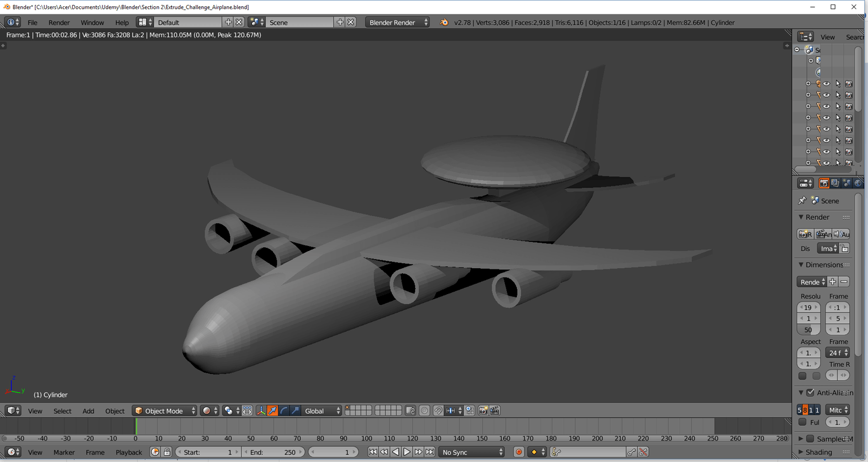
Task: Open the Blender Render engine dropdown
Action: pos(397,22)
